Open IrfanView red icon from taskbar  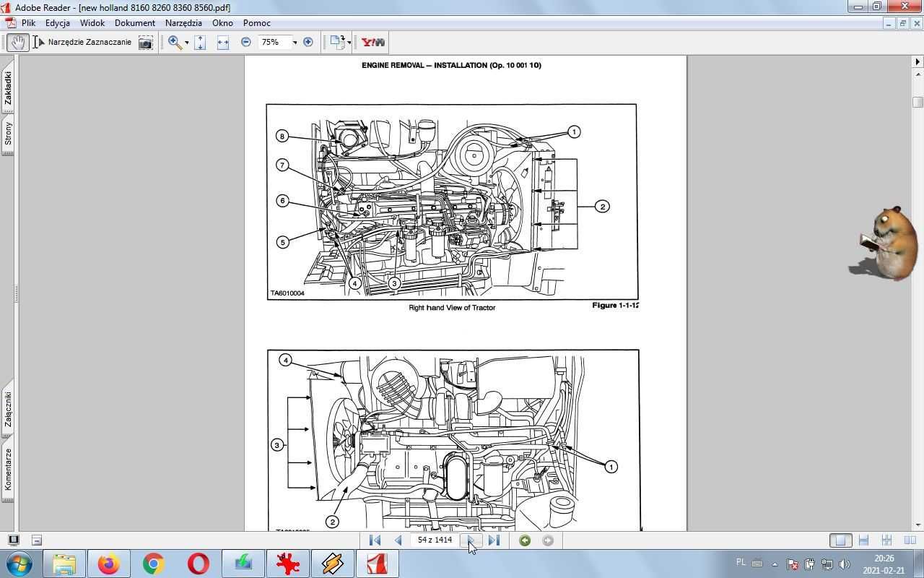(287, 564)
